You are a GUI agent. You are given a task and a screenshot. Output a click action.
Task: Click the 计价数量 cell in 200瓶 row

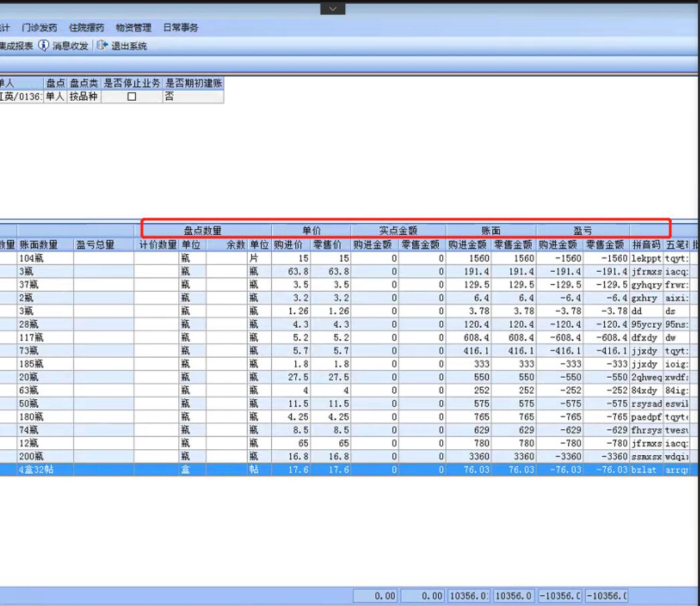pos(156,457)
